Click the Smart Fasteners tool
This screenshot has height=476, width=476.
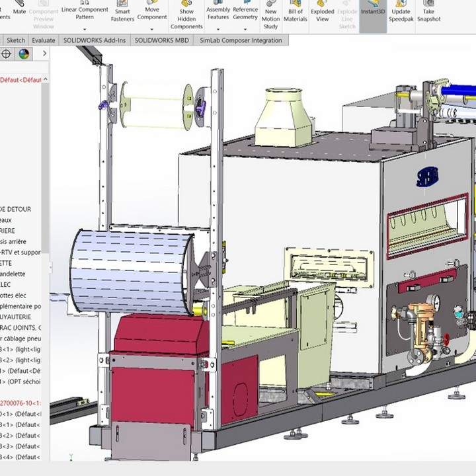point(122,12)
